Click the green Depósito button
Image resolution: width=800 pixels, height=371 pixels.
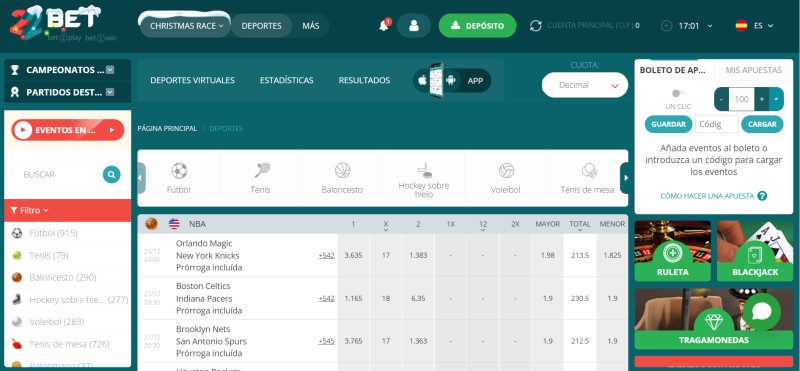pyautogui.click(x=478, y=26)
